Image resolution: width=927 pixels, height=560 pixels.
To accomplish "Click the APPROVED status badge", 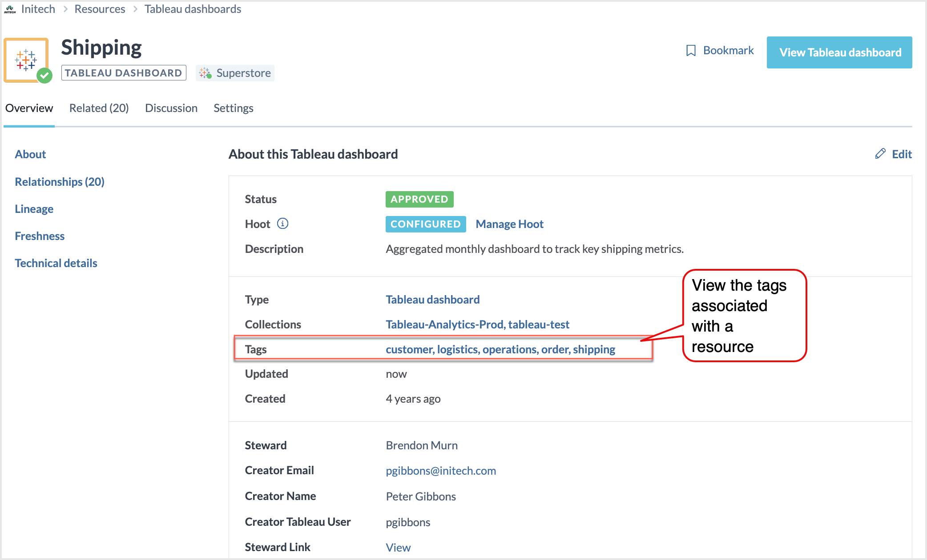I will (419, 199).
